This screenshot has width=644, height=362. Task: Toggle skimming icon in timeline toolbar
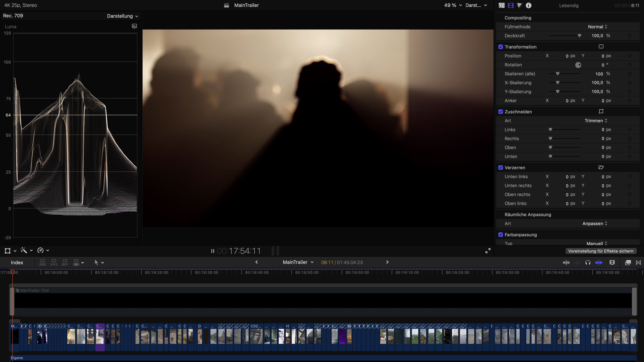pyautogui.click(x=566, y=262)
